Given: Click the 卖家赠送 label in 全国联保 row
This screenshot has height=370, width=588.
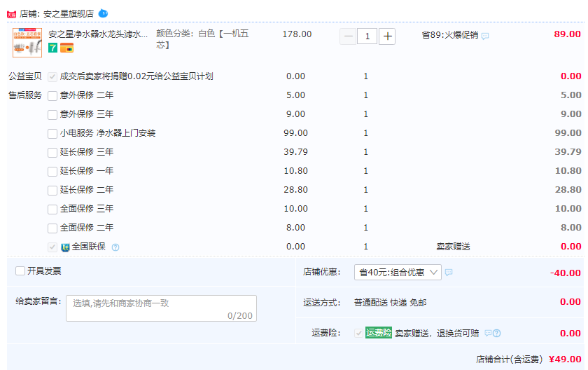Looking at the screenshot, I should click(x=453, y=247).
